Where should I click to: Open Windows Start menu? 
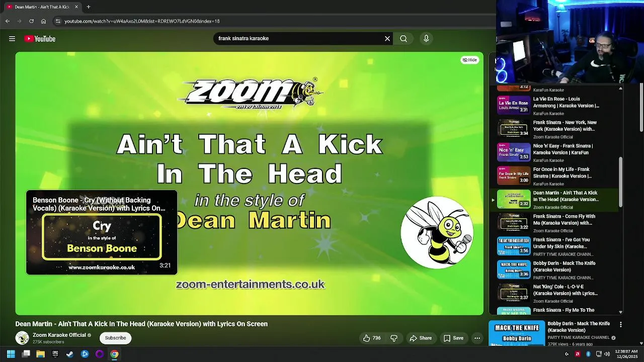[11, 354]
